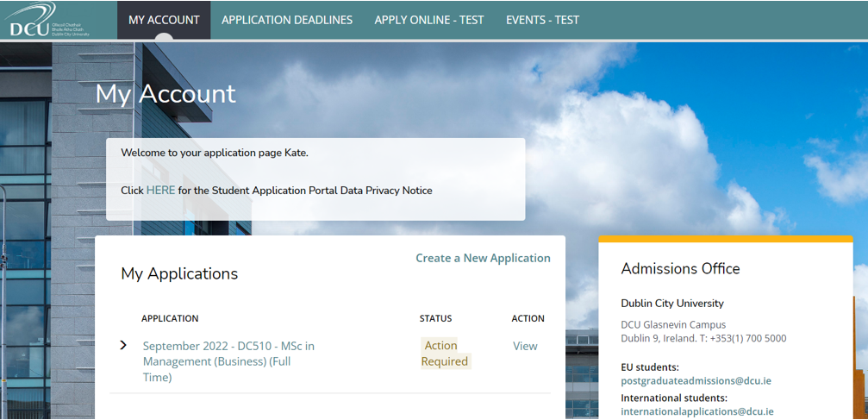View the MSc in Management application
868x420 pixels.
click(x=525, y=346)
